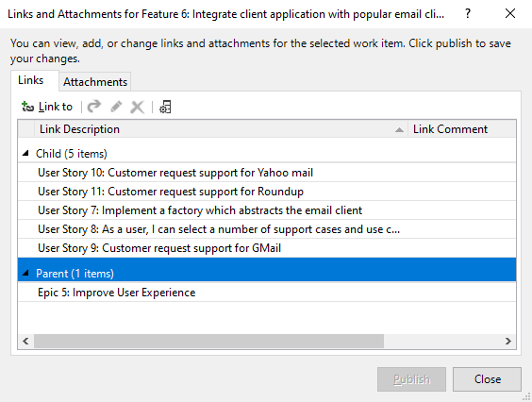Click the edit link pencil icon
The width and height of the screenshot is (532, 402).
click(x=116, y=107)
